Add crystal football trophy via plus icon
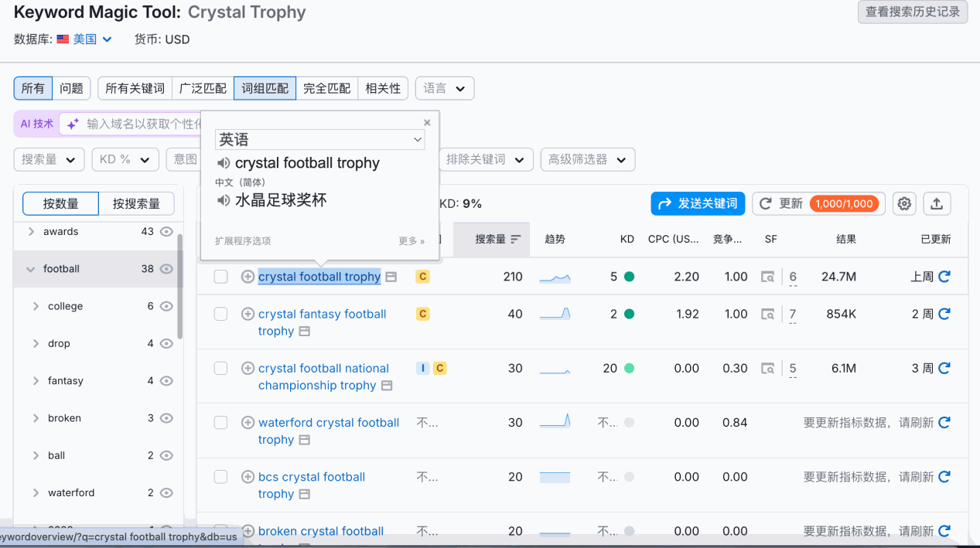 click(248, 277)
